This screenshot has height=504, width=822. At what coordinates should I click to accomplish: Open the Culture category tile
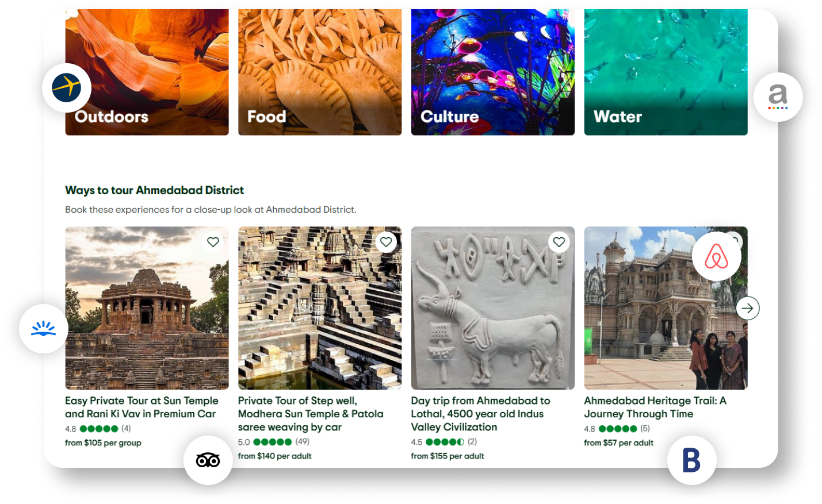pyautogui.click(x=493, y=72)
